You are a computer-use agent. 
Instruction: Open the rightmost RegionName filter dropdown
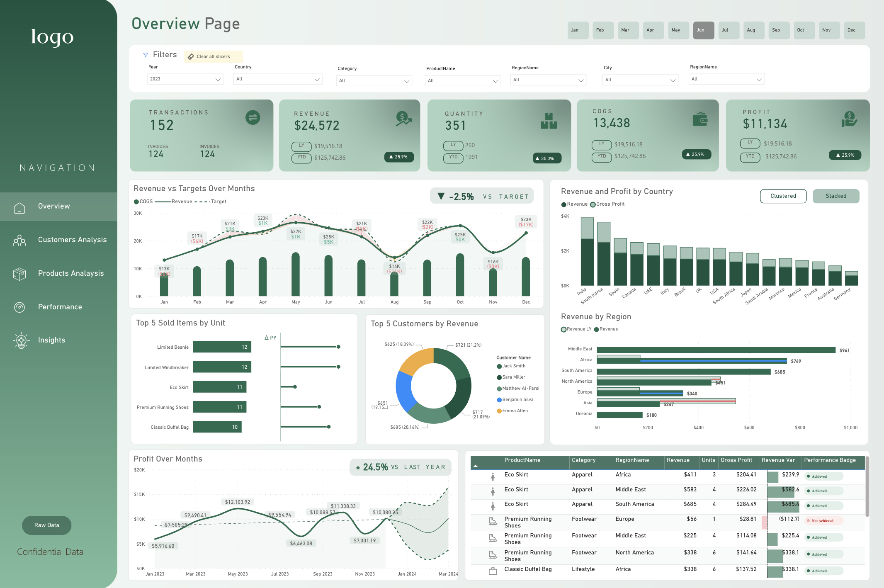tap(726, 79)
